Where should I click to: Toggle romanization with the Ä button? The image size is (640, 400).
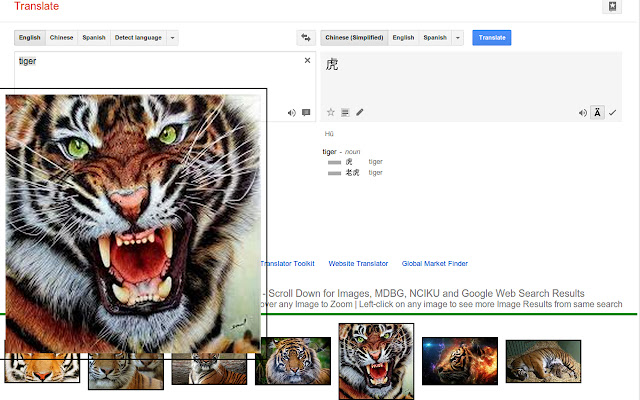coord(597,112)
